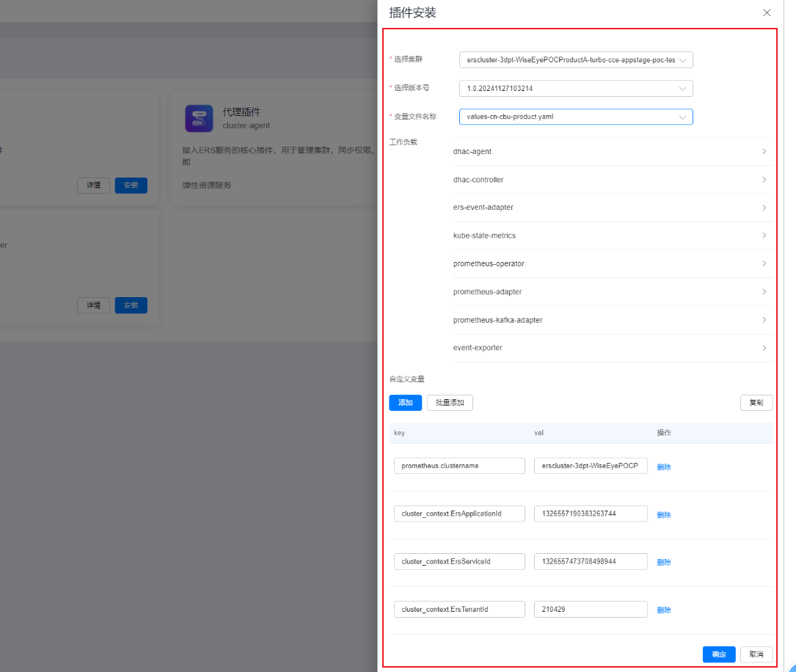
Task: Delete the prometheus.clustername variable row
Action: pyautogui.click(x=663, y=467)
